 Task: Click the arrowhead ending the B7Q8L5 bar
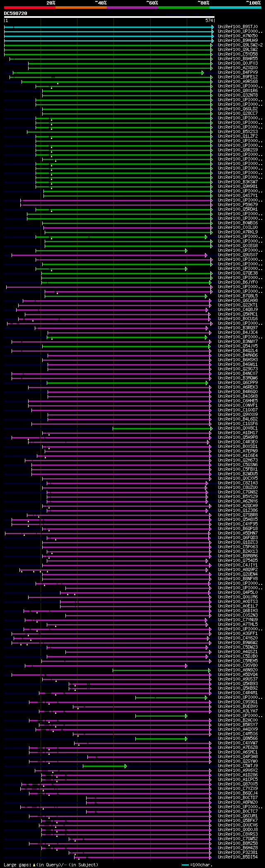tap(206, 296)
